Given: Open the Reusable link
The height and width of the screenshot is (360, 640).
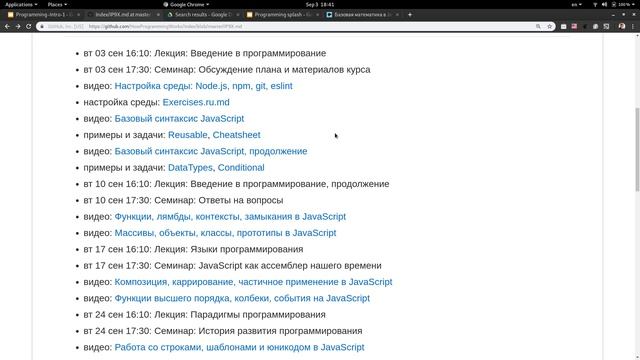Looking at the screenshot, I should (x=188, y=135).
